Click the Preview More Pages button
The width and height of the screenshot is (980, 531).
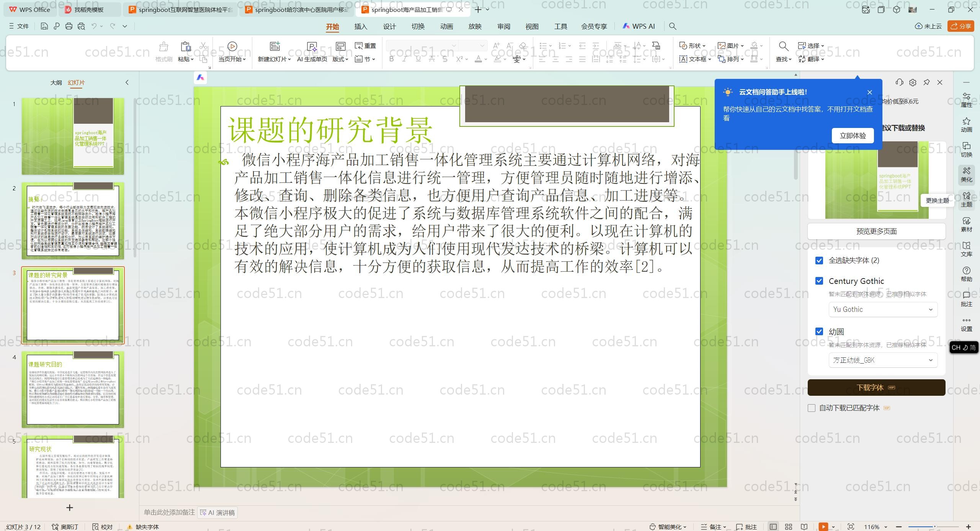(x=876, y=231)
